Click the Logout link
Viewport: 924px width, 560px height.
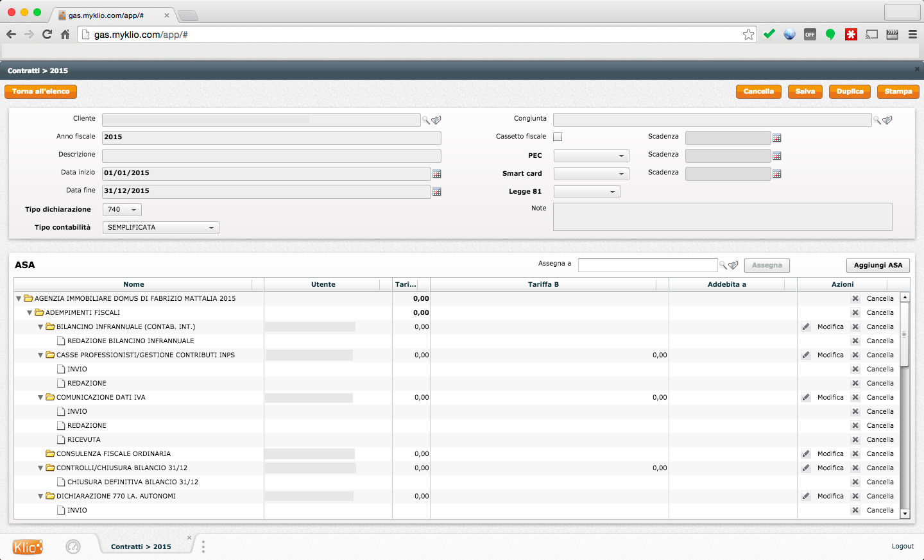903,547
